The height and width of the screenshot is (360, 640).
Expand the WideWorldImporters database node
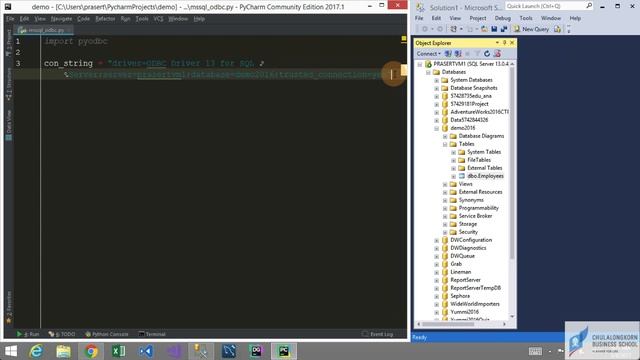coord(436,304)
